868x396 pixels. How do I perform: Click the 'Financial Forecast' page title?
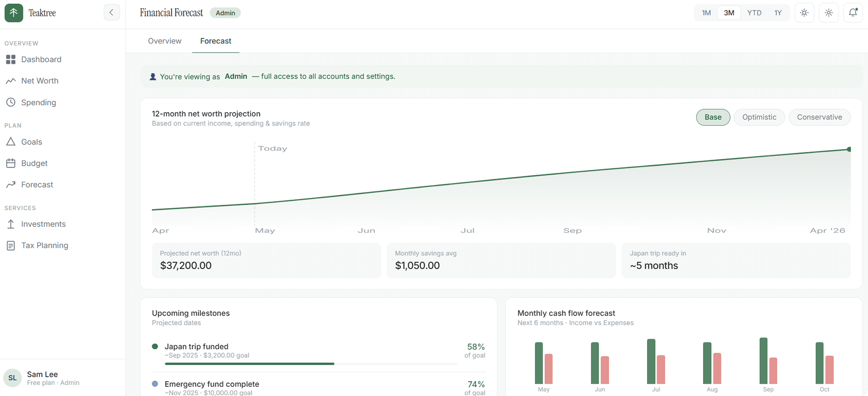point(171,13)
